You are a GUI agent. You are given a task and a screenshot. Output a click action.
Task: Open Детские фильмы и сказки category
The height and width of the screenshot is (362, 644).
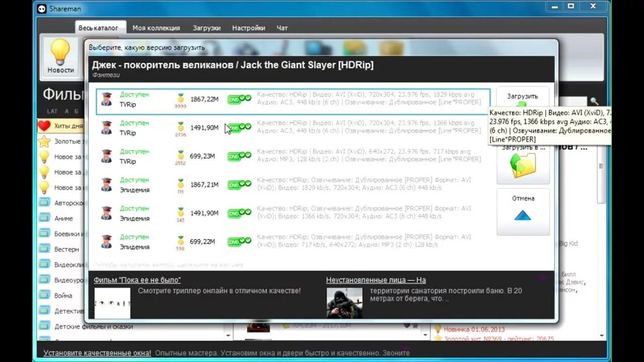tap(94, 326)
